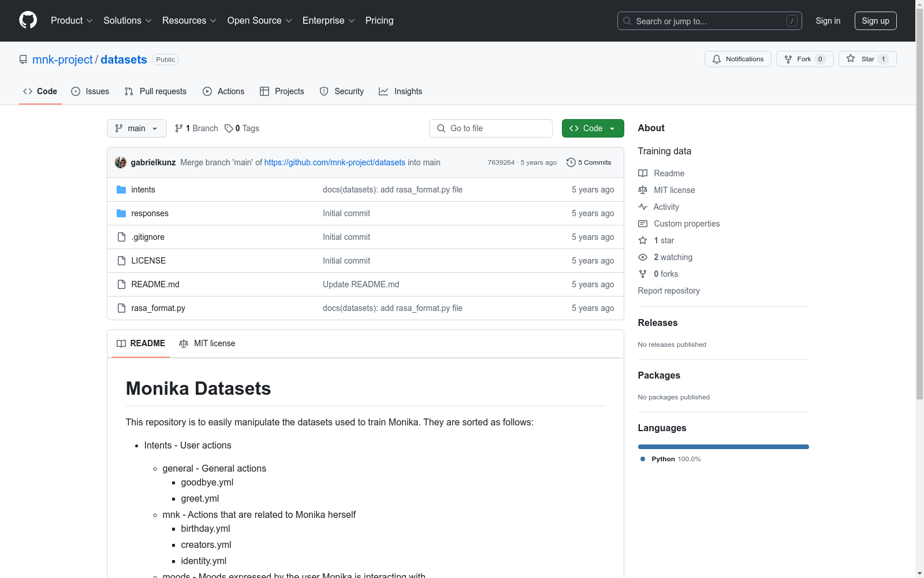This screenshot has height=578, width=924.
Task: Click the GitHub logo icon
Action: tap(28, 20)
